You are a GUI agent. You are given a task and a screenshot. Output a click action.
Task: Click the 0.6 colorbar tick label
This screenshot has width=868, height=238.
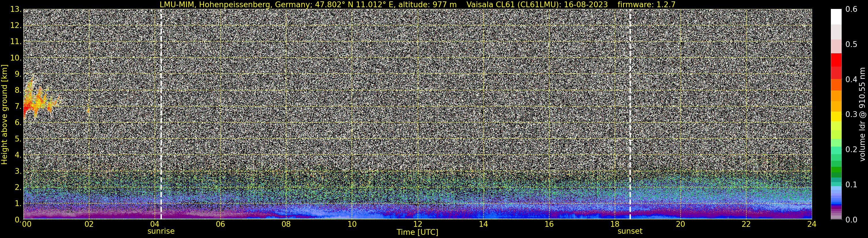[851, 10]
